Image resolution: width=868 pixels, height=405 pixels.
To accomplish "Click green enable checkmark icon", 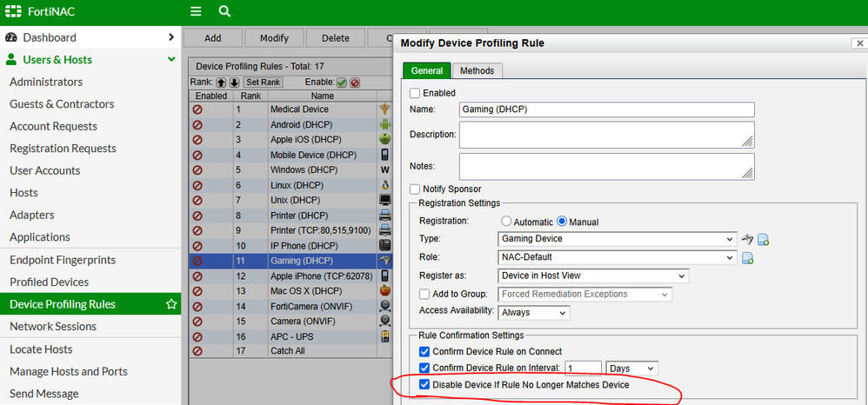I will tap(342, 83).
